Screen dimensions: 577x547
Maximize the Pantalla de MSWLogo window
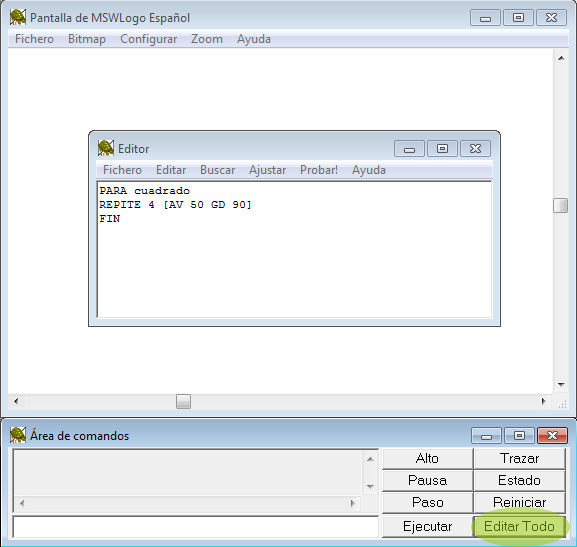518,18
